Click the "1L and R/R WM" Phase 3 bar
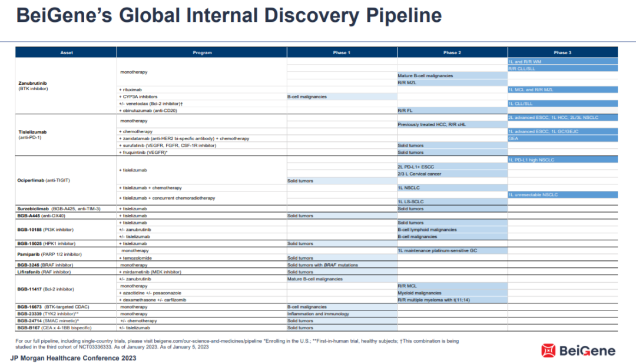 coord(562,62)
